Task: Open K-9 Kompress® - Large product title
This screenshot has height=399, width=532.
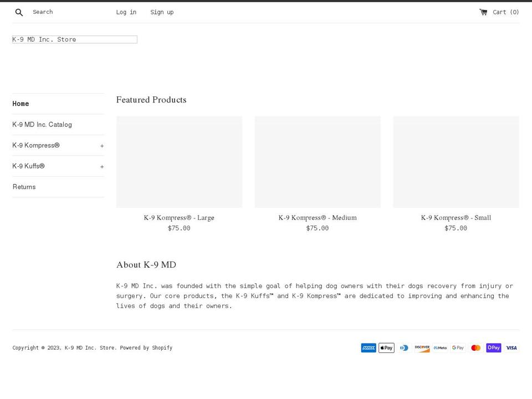Action: [x=179, y=218]
